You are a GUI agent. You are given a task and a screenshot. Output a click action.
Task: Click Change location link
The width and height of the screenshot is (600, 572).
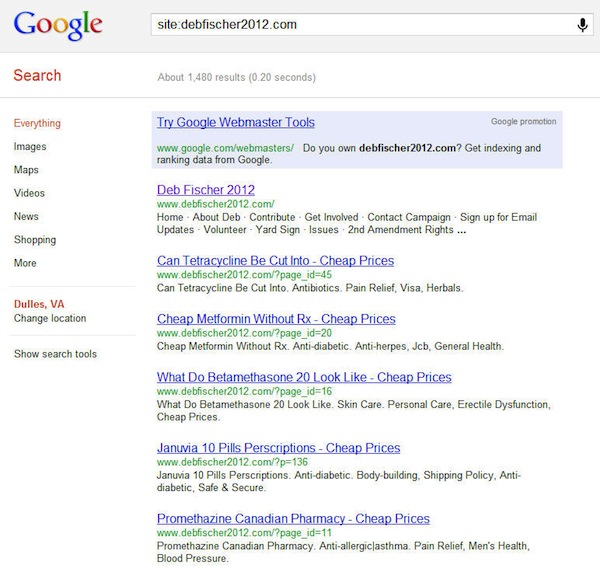[50, 318]
